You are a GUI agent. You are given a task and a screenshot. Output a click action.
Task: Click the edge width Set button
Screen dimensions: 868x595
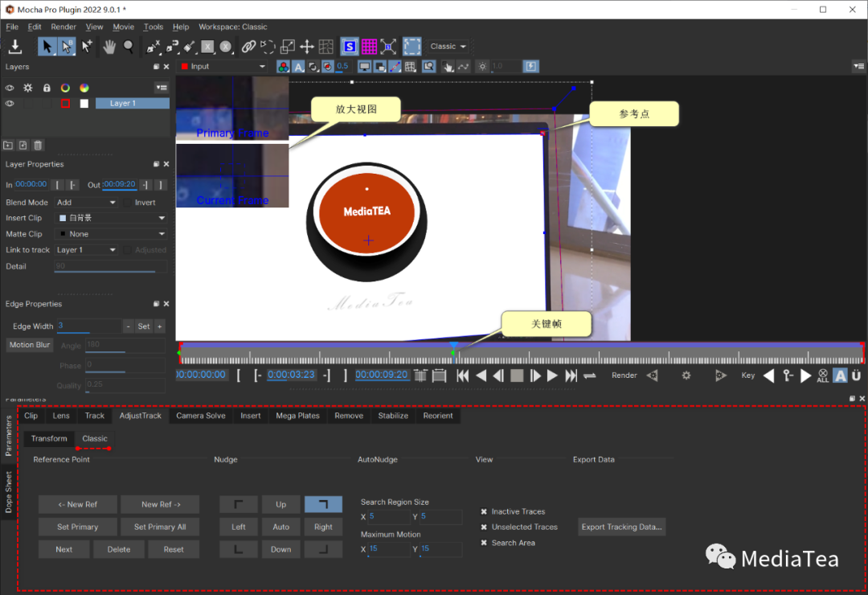coord(144,326)
